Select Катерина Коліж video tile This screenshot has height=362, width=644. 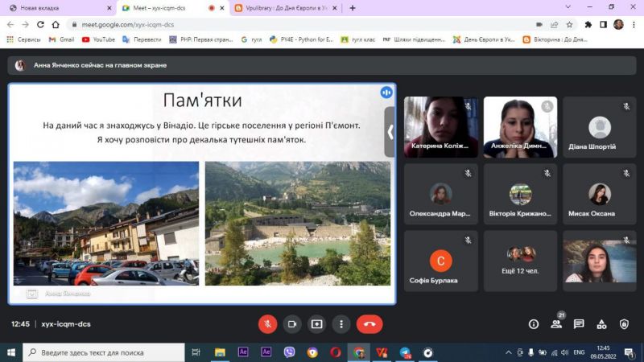pyautogui.click(x=440, y=127)
